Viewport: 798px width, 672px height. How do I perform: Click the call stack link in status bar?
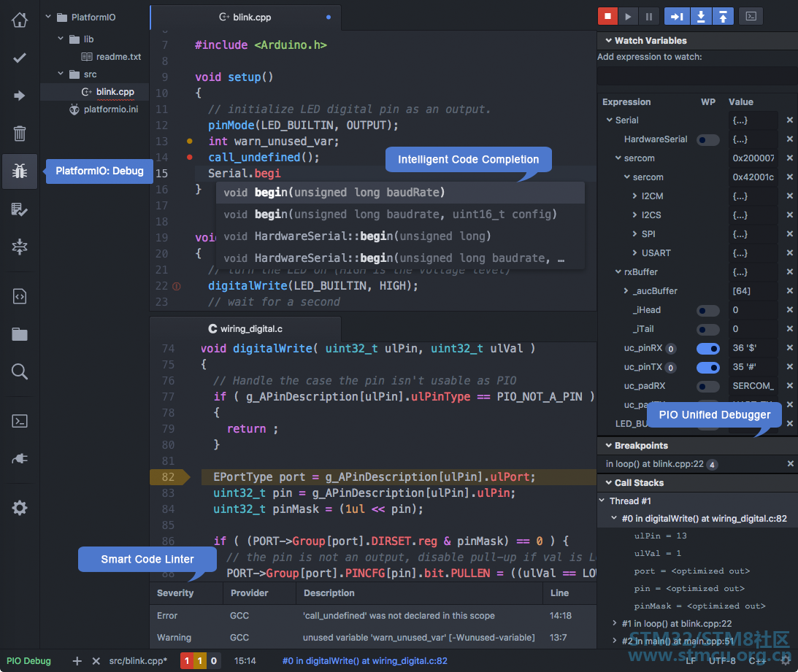pos(364,661)
